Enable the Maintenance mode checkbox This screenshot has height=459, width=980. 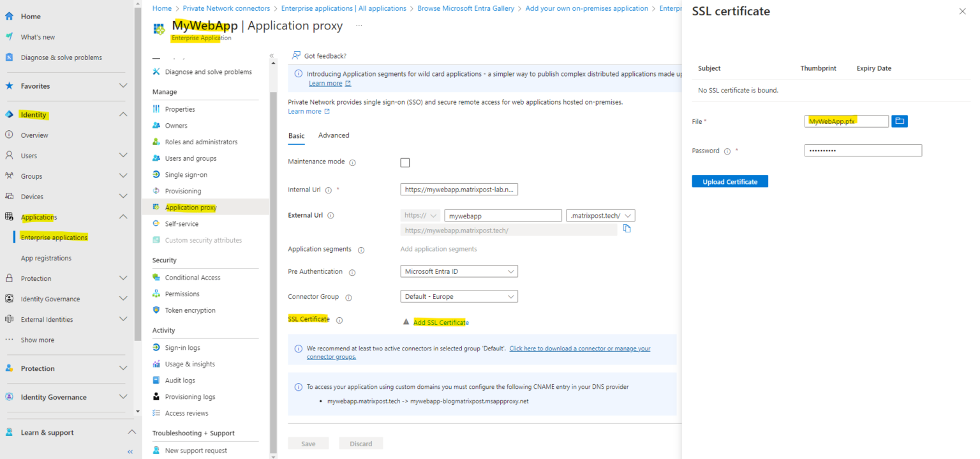point(405,162)
